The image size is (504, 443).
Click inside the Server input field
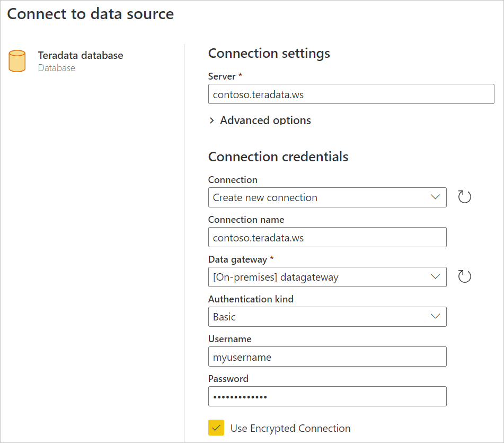(351, 94)
